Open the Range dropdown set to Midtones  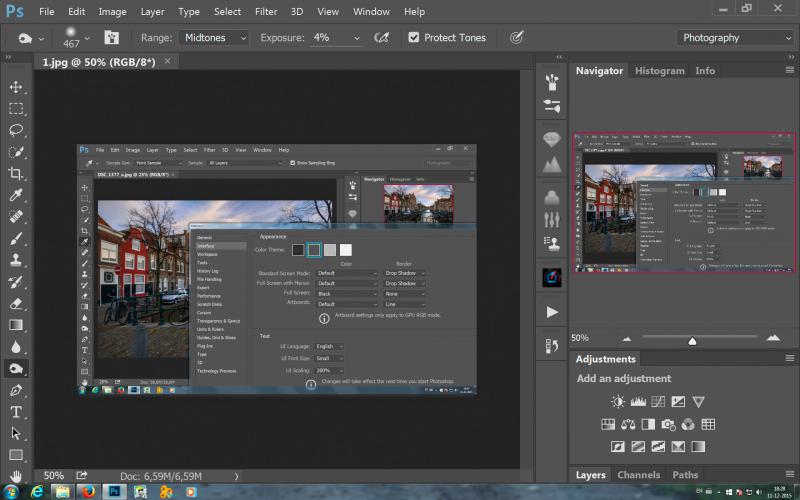[214, 38]
